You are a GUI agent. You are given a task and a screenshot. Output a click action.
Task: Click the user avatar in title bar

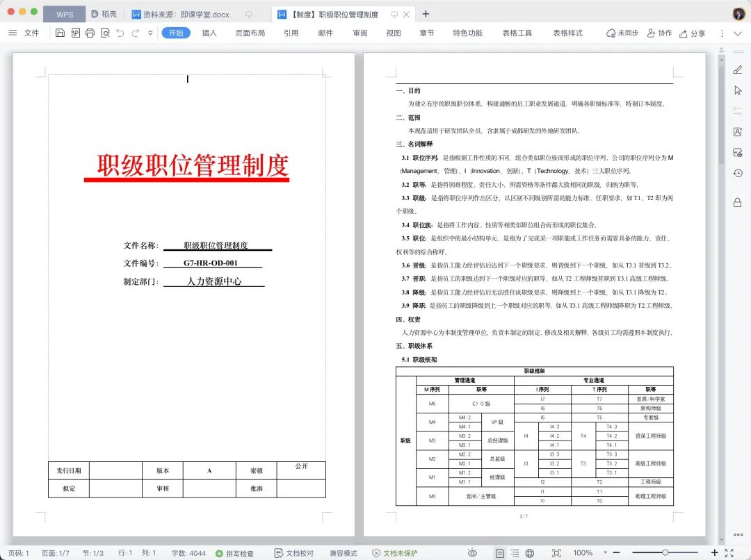(739, 14)
